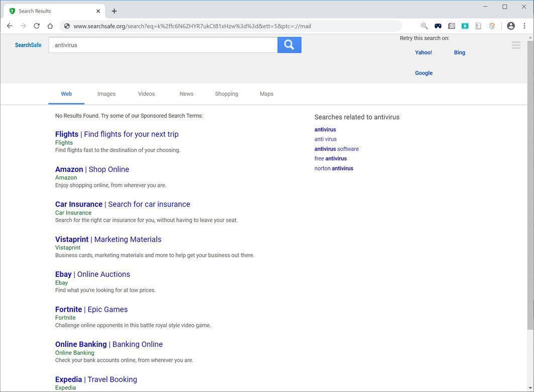Open Fortnite | Epic Games result
534x392 pixels.
(x=91, y=309)
